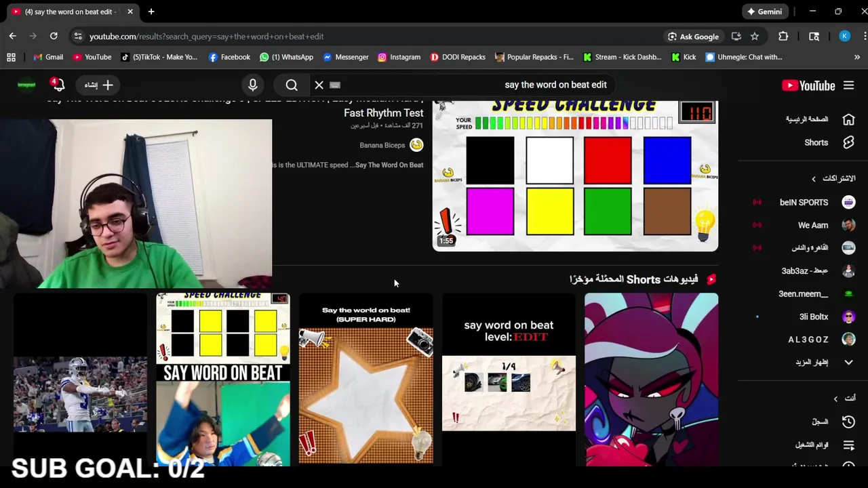Reload the page
This screenshot has width=868, height=488.
(x=54, y=36)
